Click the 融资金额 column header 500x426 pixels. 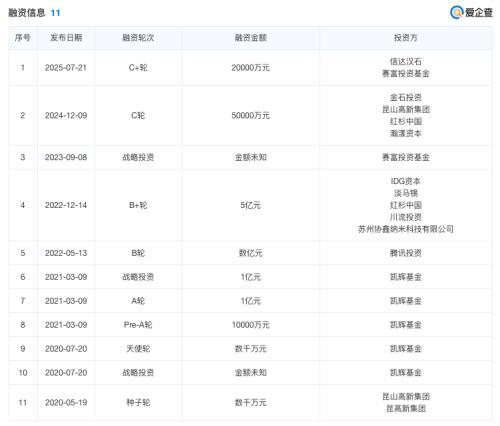251,38
